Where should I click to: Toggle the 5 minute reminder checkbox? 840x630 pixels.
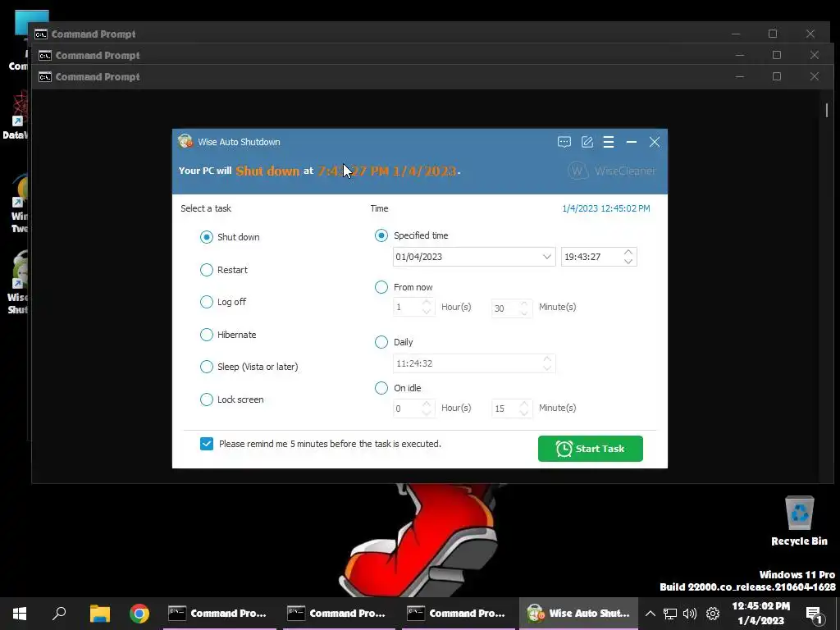click(x=207, y=444)
